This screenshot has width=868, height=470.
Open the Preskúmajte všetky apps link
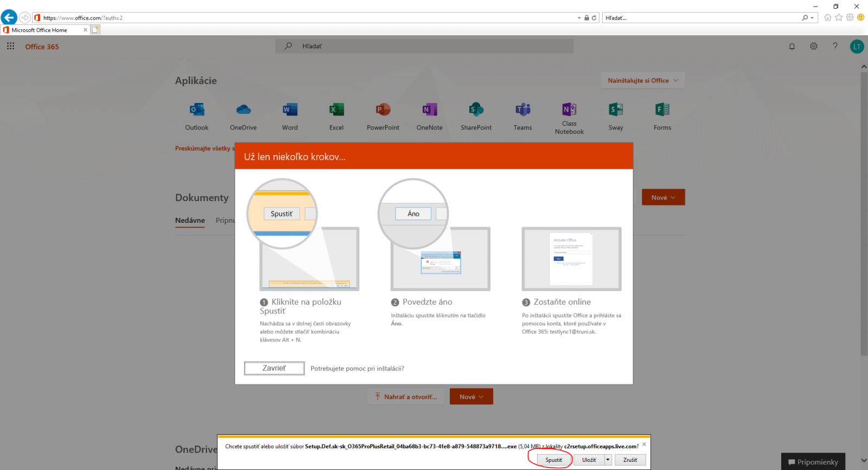(205, 149)
